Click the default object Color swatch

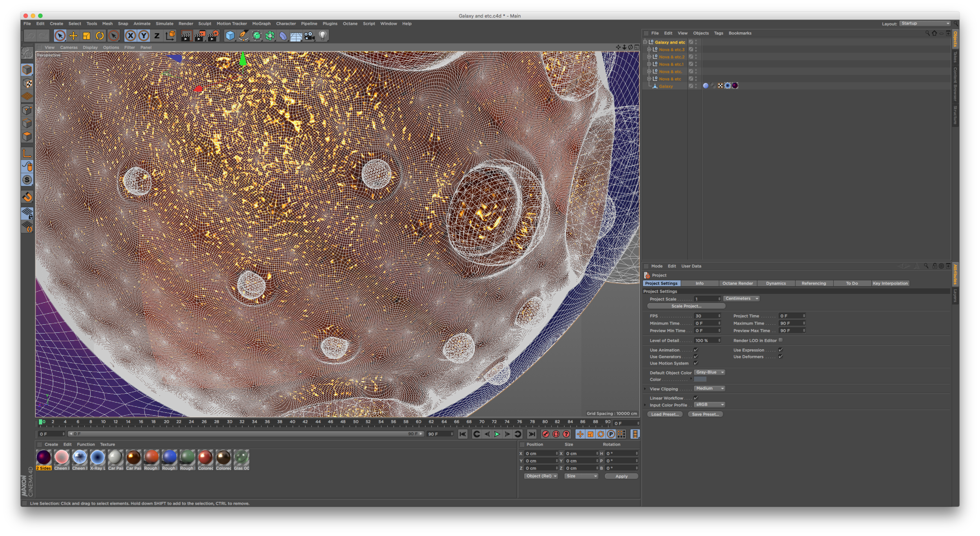pos(700,379)
